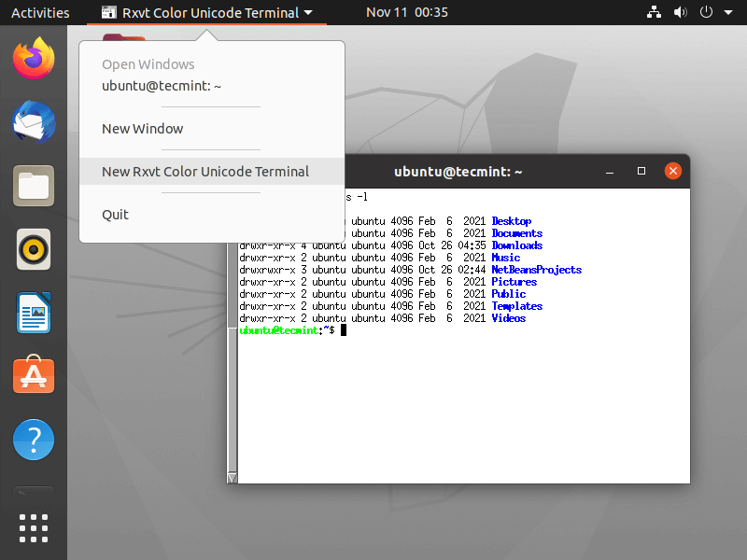Show Applications grid at dock bottom
The height and width of the screenshot is (560, 747).
[x=34, y=528]
